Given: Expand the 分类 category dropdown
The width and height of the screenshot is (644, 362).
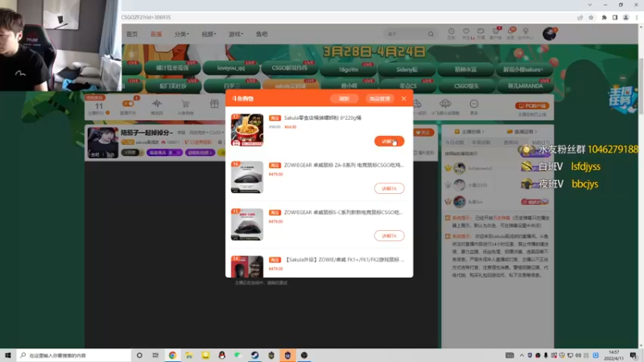Looking at the screenshot, I should point(182,34).
